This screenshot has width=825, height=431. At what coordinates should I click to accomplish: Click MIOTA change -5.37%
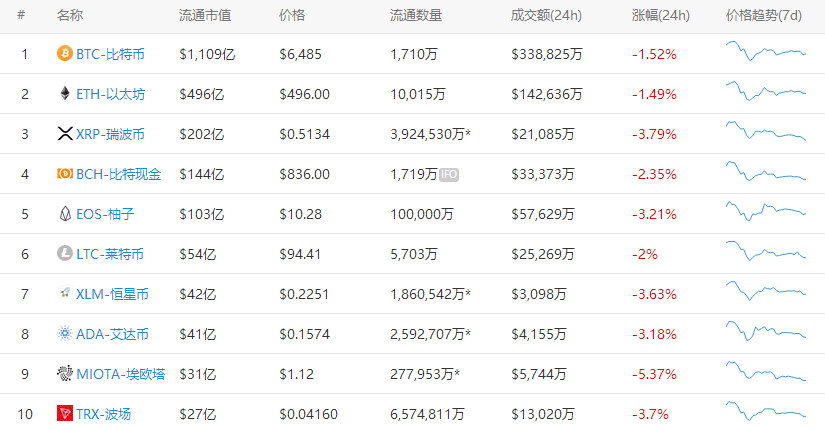655,374
